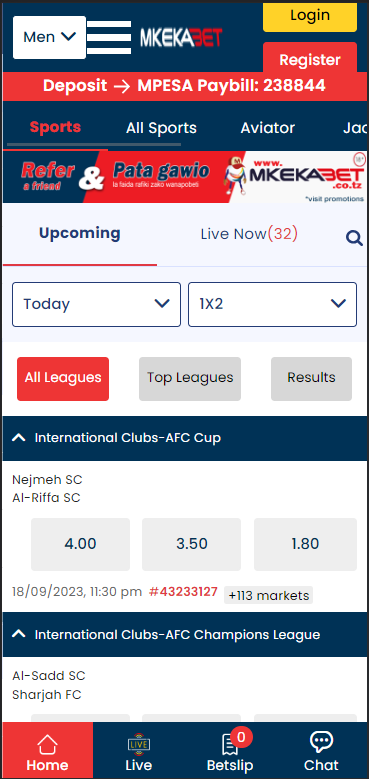Open the Men selector dropdown

coord(49,37)
